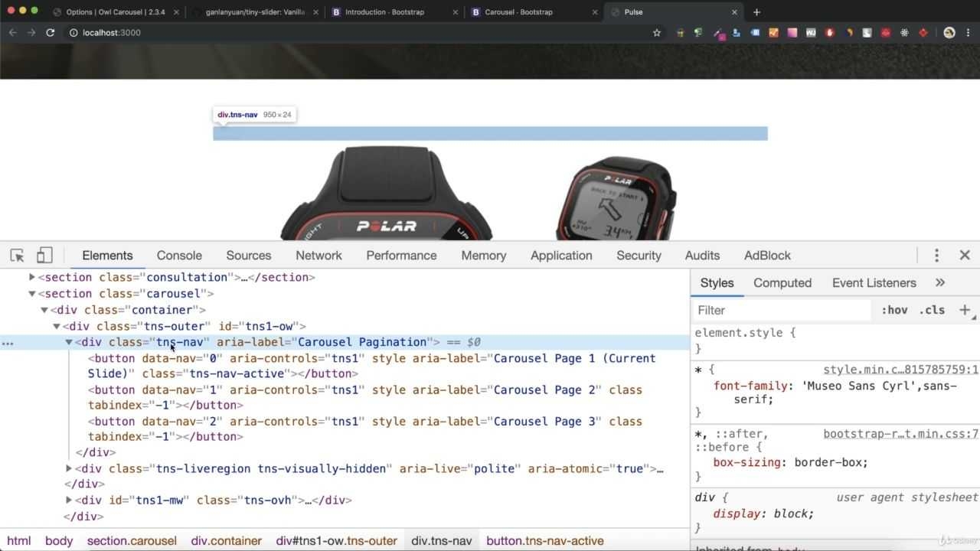
Task: Select the data-nav="1" button node
Action: pyautogui.click(x=365, y=397)
